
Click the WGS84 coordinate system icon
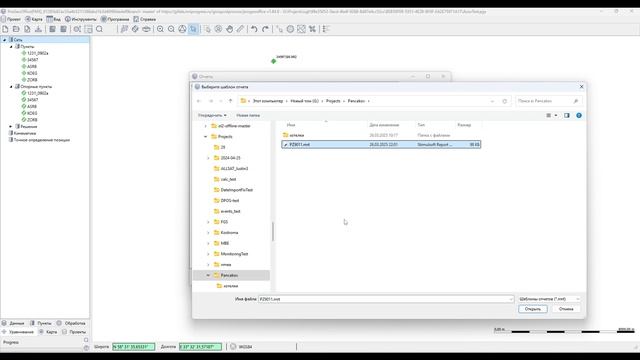pyautogui.click(x=233, y=347)
